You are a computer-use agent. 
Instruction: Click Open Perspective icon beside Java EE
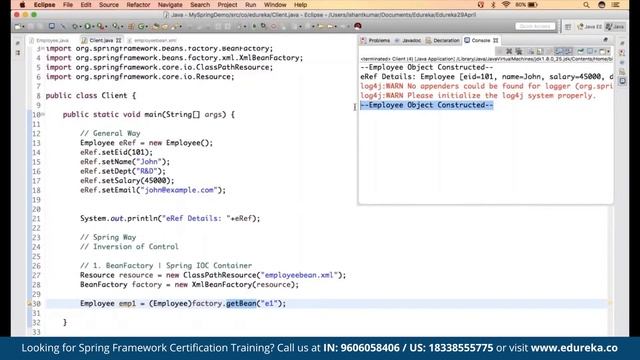click(x=568, y=27)
